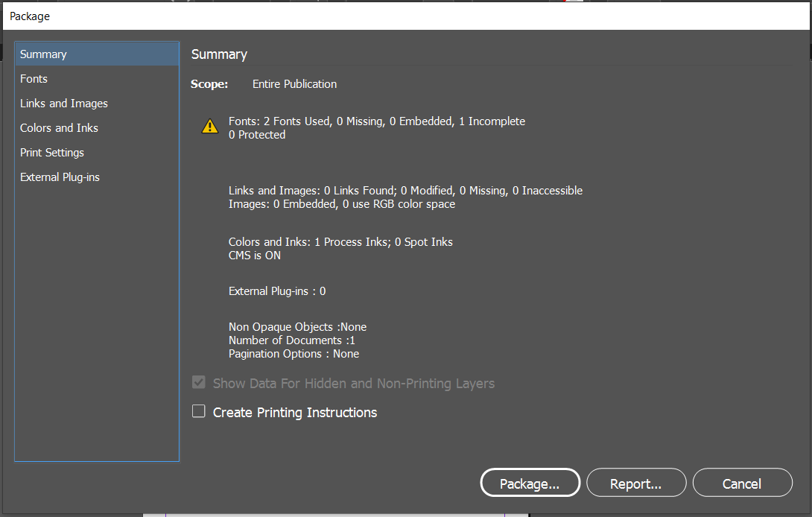Click the Package dialog title bar
This screenshot has height=517, width=812.
406,16
